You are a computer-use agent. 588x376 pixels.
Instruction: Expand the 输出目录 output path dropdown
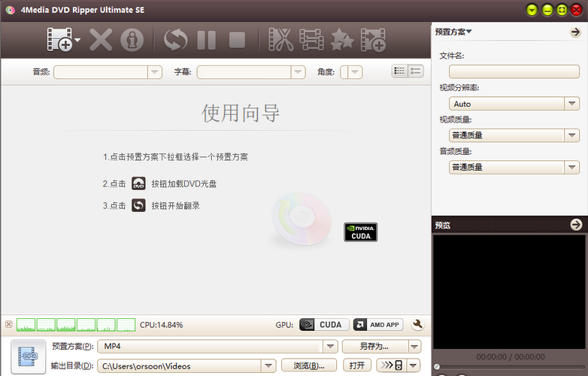[x=268, y=366]
